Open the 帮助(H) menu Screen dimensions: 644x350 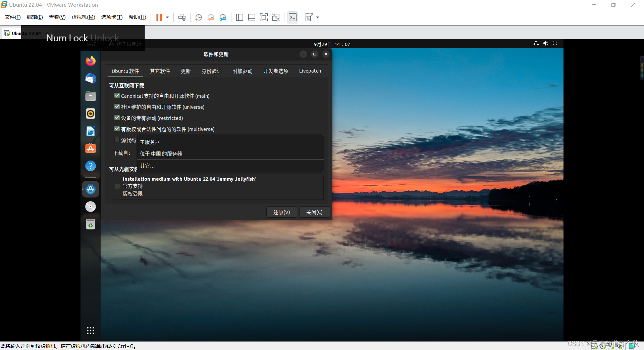click(138, 17)
